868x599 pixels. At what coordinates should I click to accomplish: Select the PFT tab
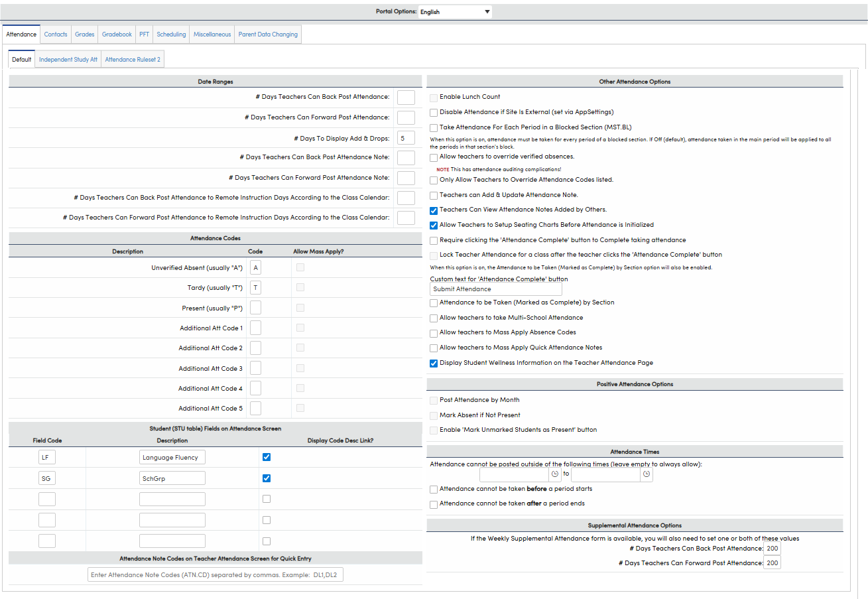(x=144, y=34)
